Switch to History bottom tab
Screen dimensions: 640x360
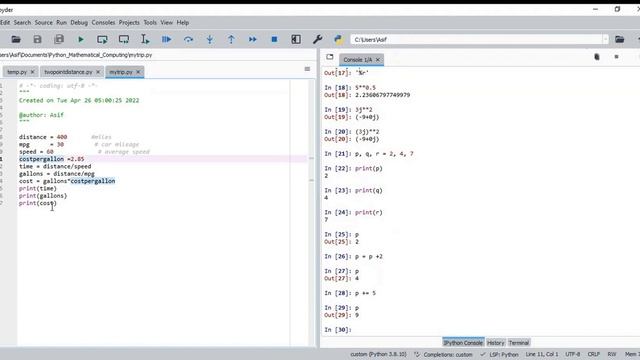496,342
